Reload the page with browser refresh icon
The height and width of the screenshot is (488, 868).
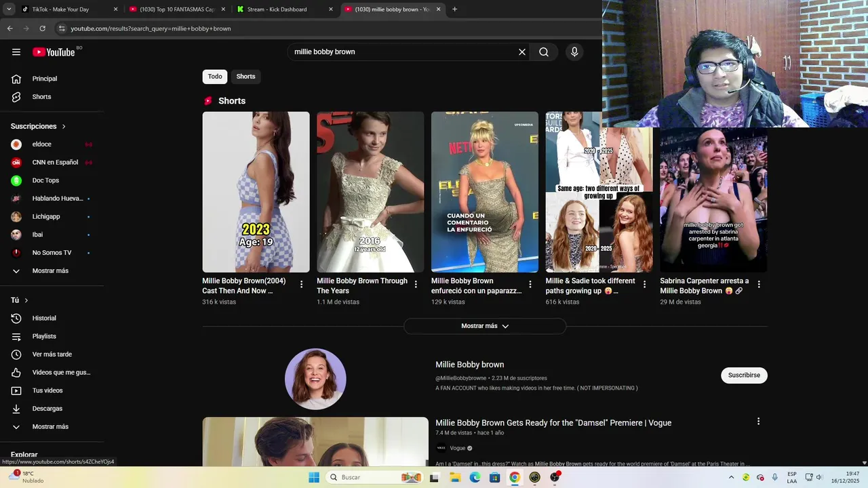point(42,28)
